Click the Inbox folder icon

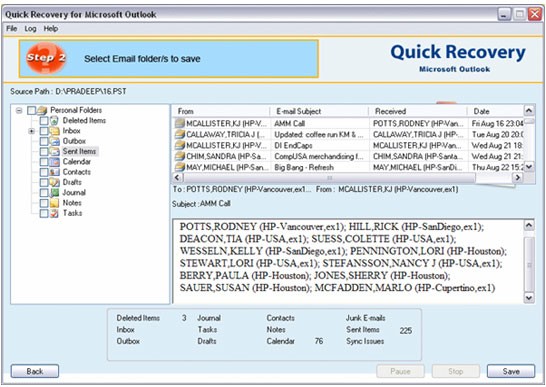[x=54, y=131]
